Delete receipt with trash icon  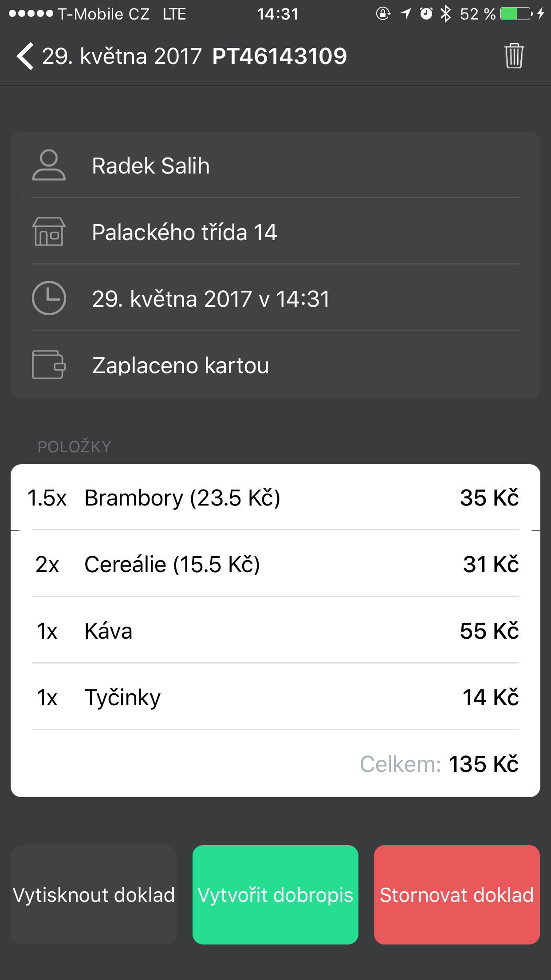[514, 56]
